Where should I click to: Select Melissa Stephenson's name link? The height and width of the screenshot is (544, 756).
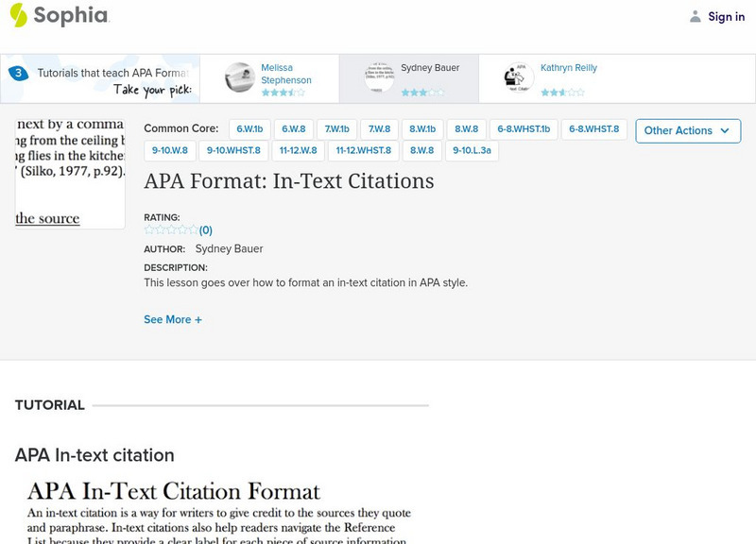pyautogui.click(x=286, y=74)
